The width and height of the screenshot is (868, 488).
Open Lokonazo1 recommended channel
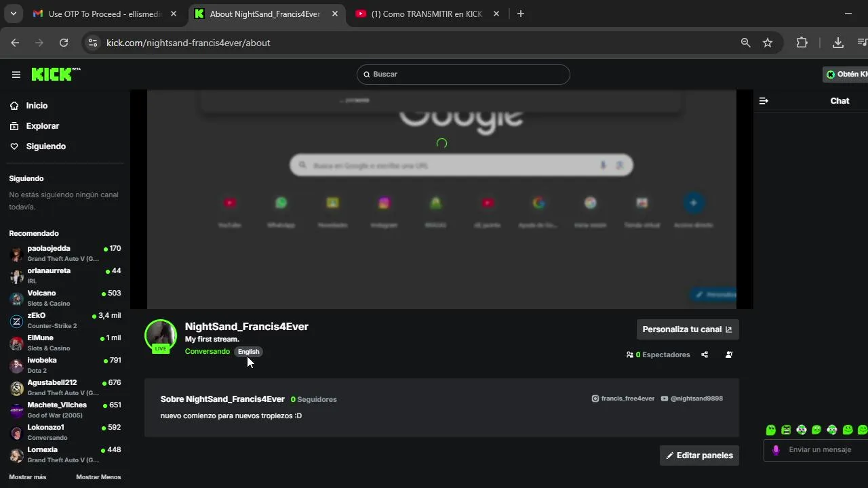(x=65, y=432)
